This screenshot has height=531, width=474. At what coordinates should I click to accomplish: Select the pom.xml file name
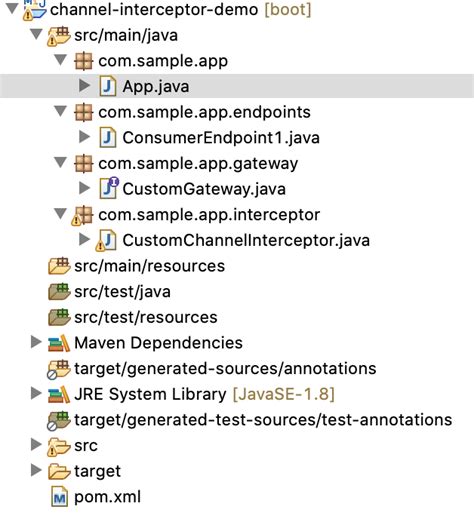point(107,497)
